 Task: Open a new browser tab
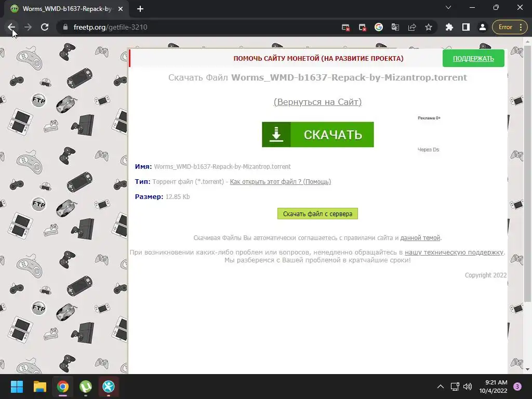click(140, 9)
